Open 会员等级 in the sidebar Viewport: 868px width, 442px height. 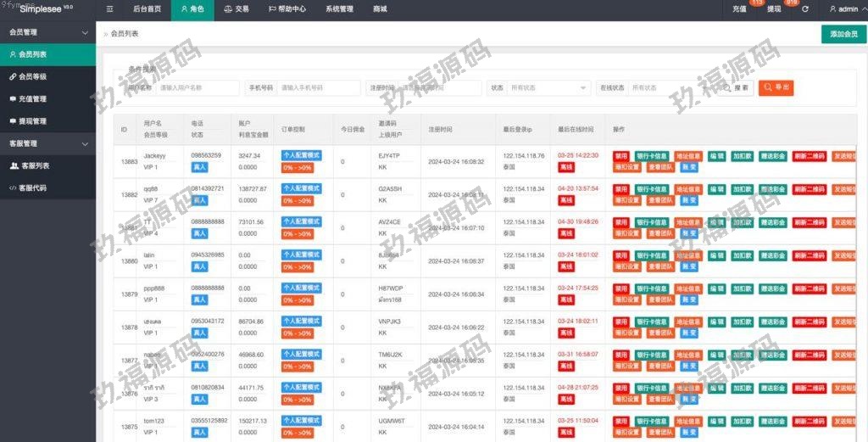click(32, 76)
